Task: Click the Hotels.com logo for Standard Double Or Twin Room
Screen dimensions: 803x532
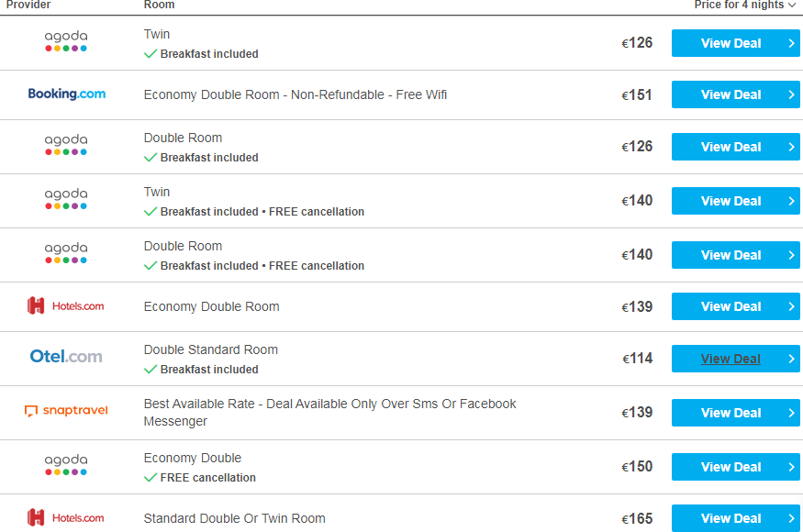Action: pos(65,517)
